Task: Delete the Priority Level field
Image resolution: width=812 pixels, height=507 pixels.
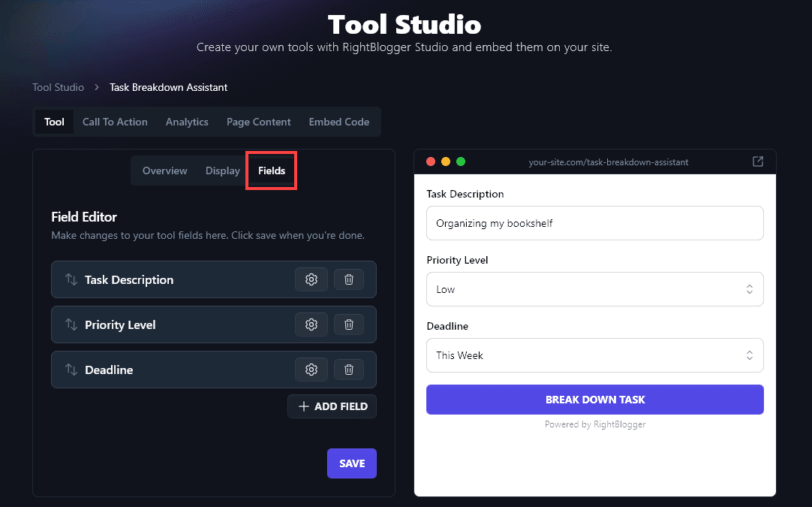Action: click(x=348, y=324)
